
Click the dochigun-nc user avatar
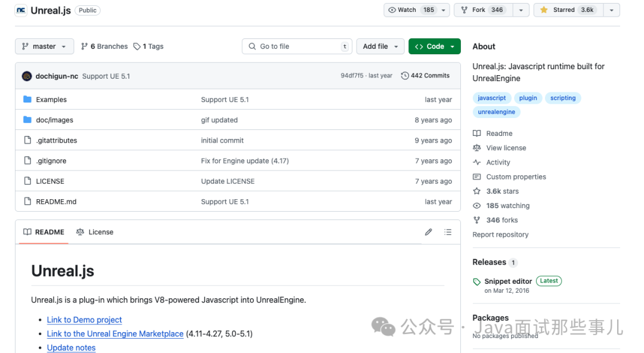(27, 76)
